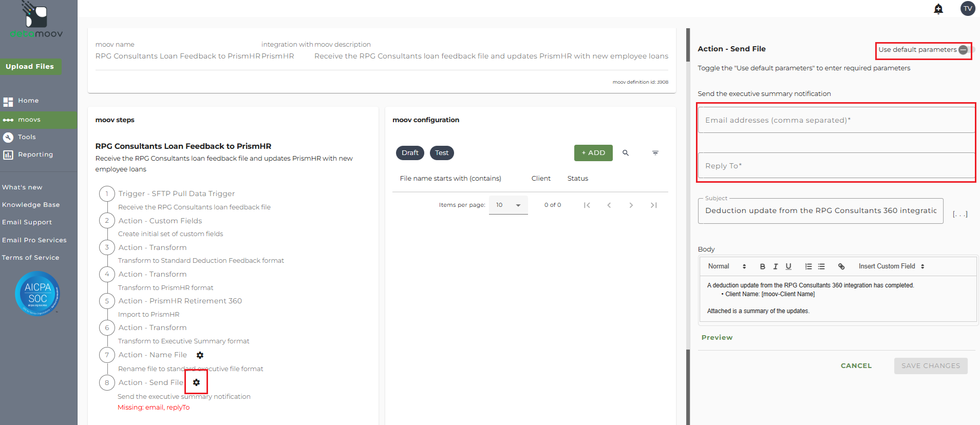980x425 pixels.
Task: Insert numbered list in Body editor
Action: 808,266
